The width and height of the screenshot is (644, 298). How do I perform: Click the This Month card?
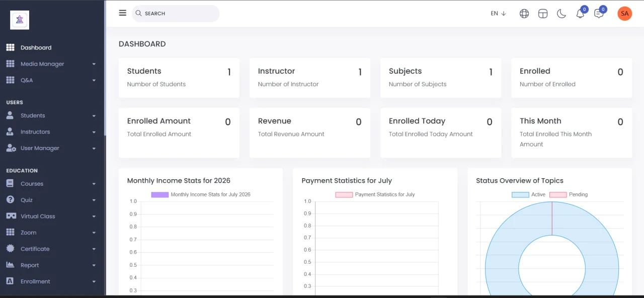pos(572,132)
